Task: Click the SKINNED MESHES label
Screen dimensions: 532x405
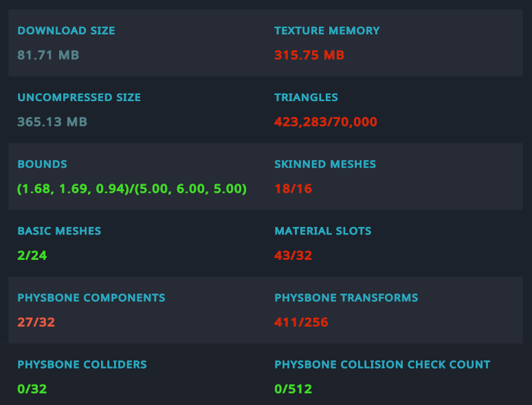Action: pos(325,164)
